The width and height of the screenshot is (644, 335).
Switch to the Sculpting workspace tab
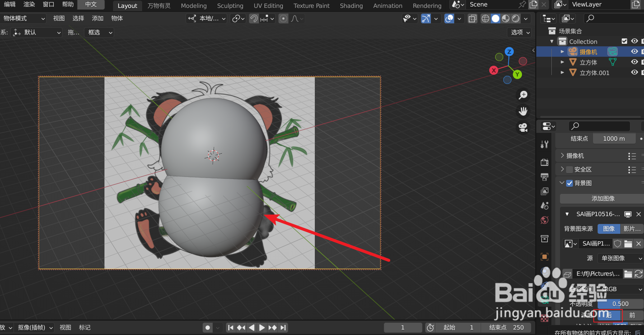[230, 6]
